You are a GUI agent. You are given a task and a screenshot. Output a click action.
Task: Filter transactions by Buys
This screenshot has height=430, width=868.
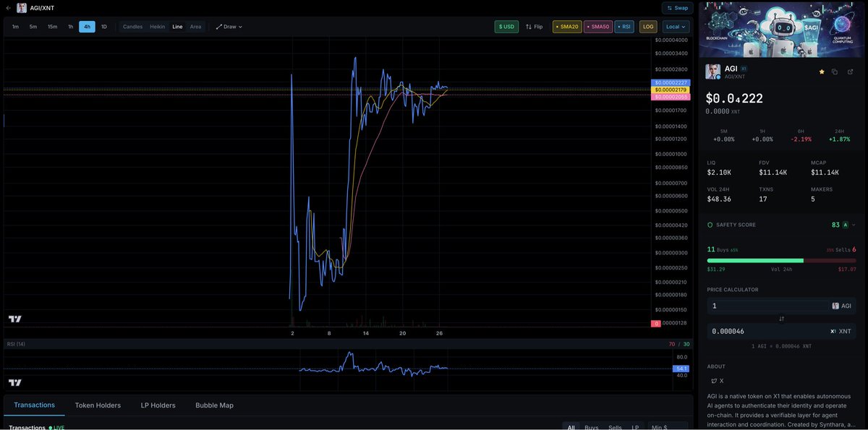click(592, 427)
